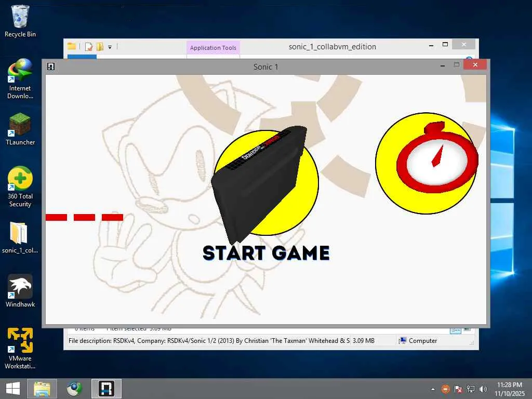Click the sonic_1_collabvm_edition window title

(x=332, y=46)
